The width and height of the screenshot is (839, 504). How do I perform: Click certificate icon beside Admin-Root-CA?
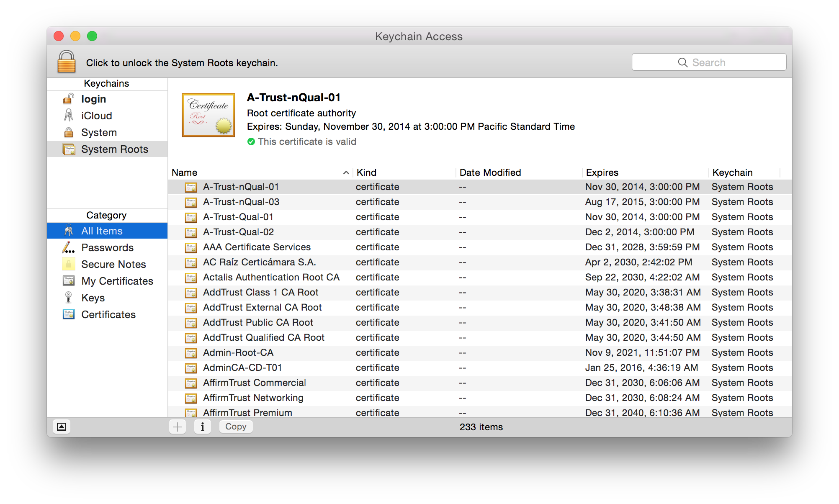(x=191, y=353)
